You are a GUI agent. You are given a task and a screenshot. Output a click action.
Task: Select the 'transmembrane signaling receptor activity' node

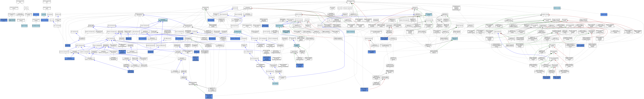[4, 20]
